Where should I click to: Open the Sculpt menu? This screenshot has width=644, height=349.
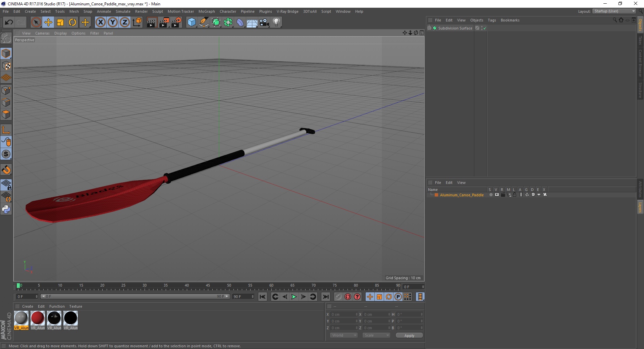tap(157, 11)
